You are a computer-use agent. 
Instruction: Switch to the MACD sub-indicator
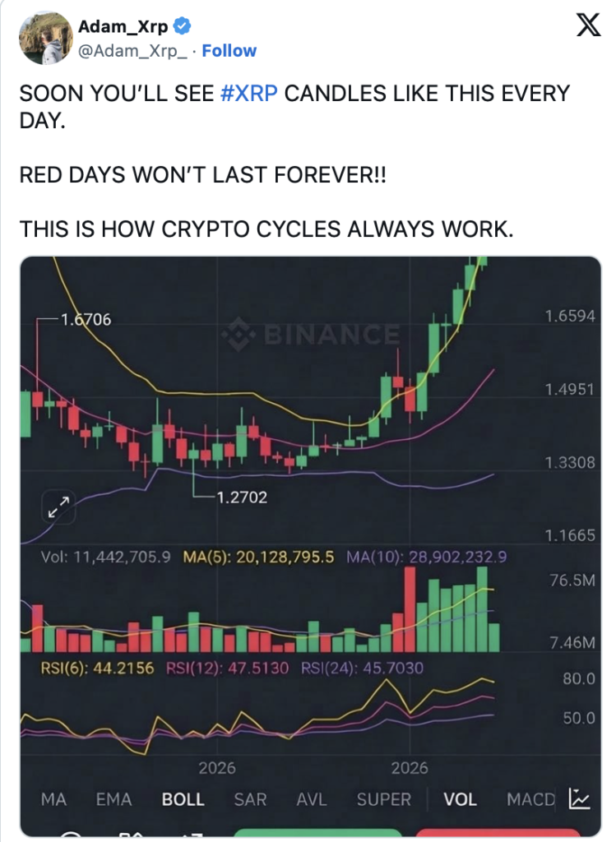(530, 798)
